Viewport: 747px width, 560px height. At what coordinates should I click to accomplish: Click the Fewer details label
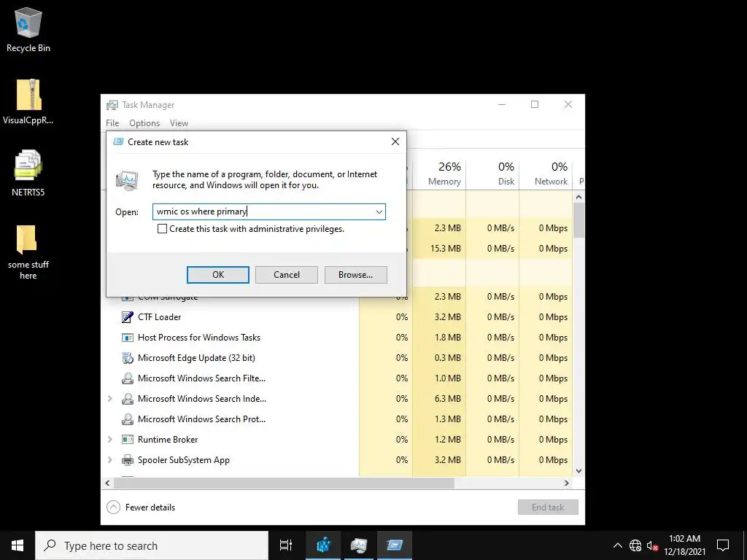point(150,507)
